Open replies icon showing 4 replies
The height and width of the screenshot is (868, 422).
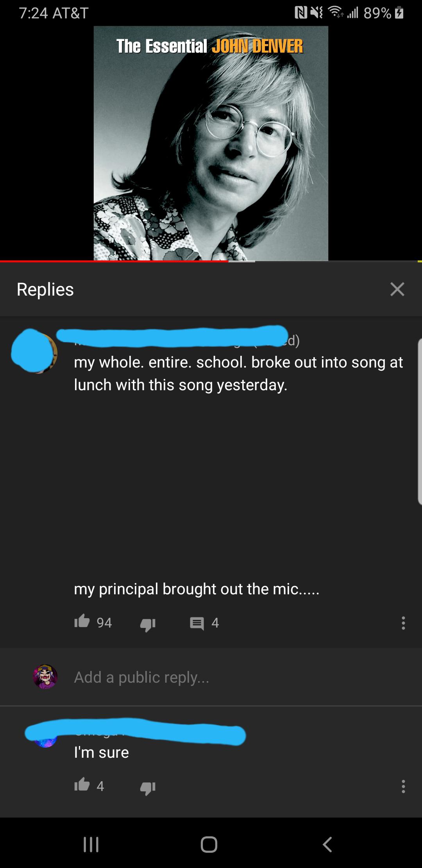pyautogui.click(x=197, y=623)
